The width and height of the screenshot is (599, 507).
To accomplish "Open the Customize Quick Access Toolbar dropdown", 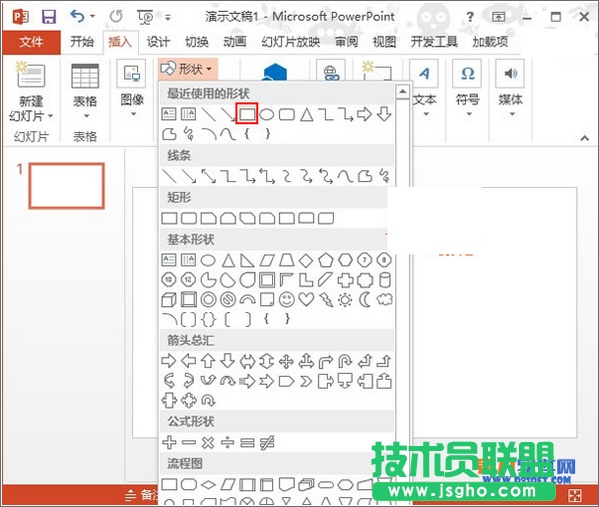I will tap(168, 17).
